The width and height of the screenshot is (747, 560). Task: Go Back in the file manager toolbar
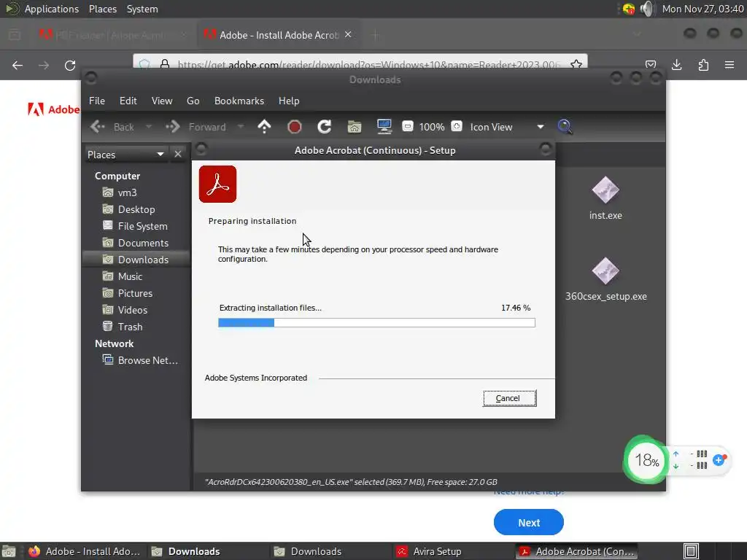pos(112,127)
